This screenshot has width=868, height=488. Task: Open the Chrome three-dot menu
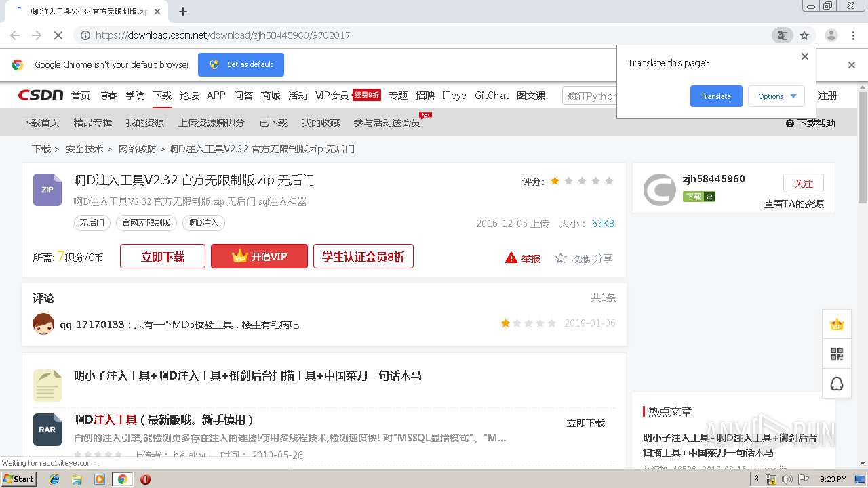click(853, 35)
